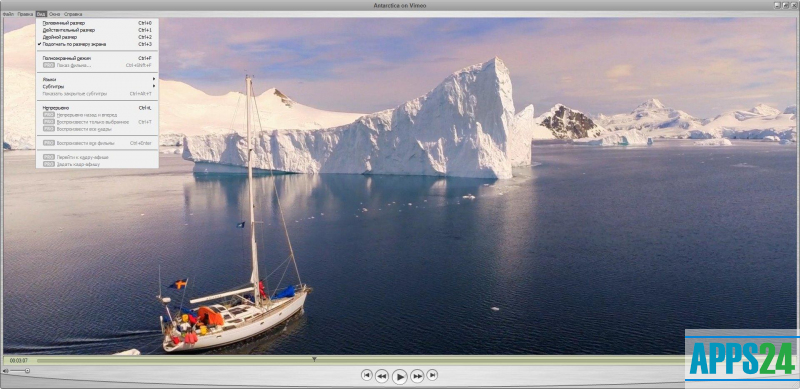Click the rewind double-arrow button

coord(382,376)
